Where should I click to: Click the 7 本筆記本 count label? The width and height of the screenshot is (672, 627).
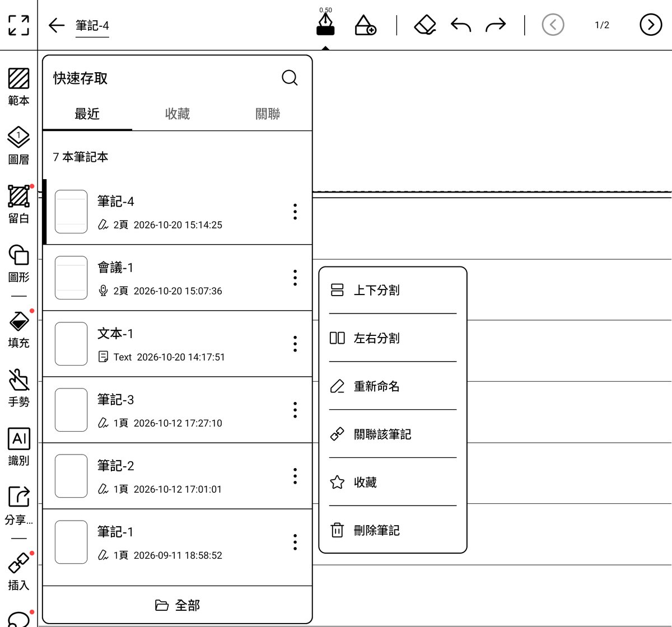pyautogui.click(x=81, y=157)
